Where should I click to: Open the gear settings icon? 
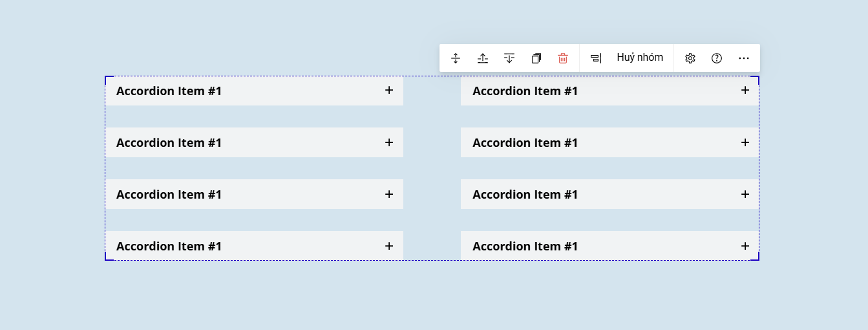[690, 58]
